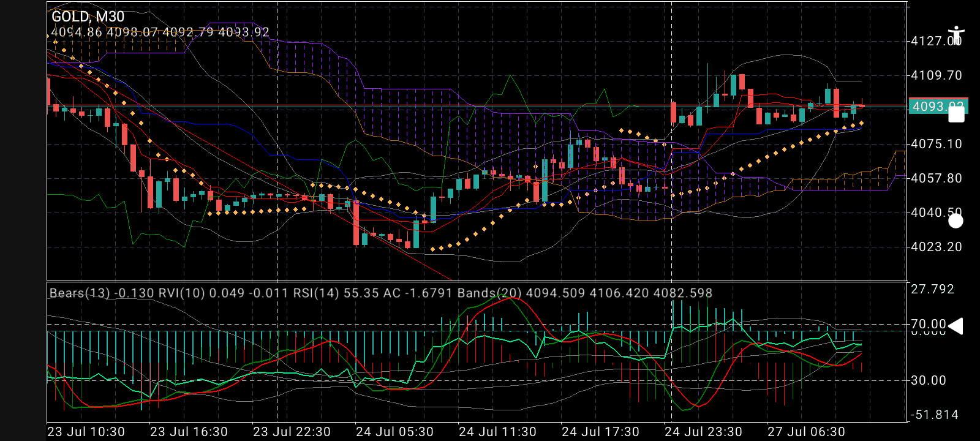The image size is (980, 441).
Task: Tap the 4075.10 price axis label
Action: [x=937, y=144]
